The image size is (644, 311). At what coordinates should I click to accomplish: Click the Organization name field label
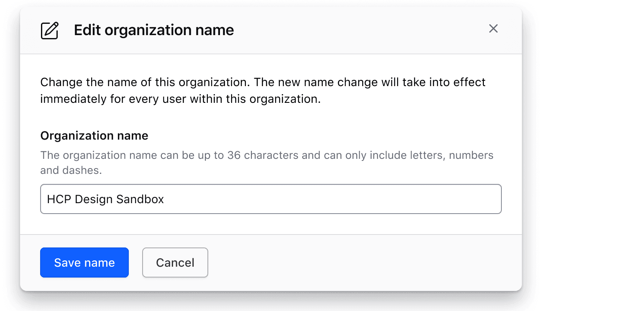pos(94,135)
